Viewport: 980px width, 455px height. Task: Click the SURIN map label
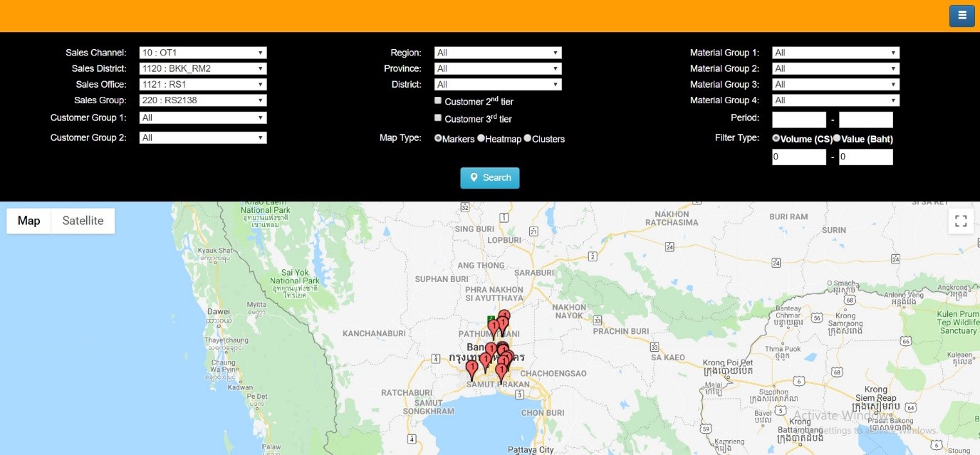click(x=834, y=230)
